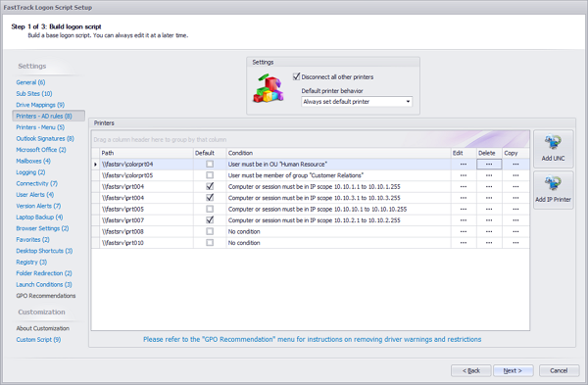Screen dimensions: 588x385
Task: Click Delete ellipsis for \\fastsrv\colorprt04 row
Action: (489, 165)
